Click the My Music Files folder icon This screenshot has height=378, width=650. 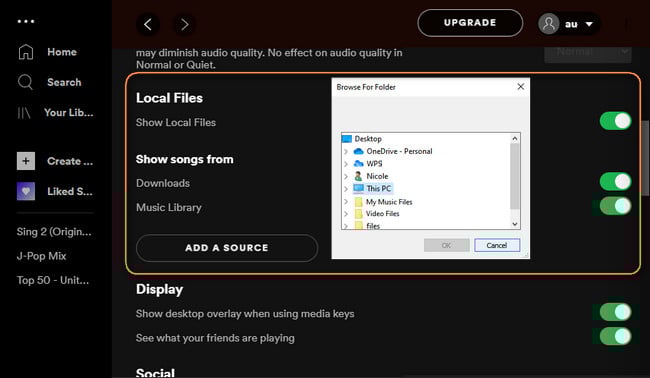(x=359, y=202)
